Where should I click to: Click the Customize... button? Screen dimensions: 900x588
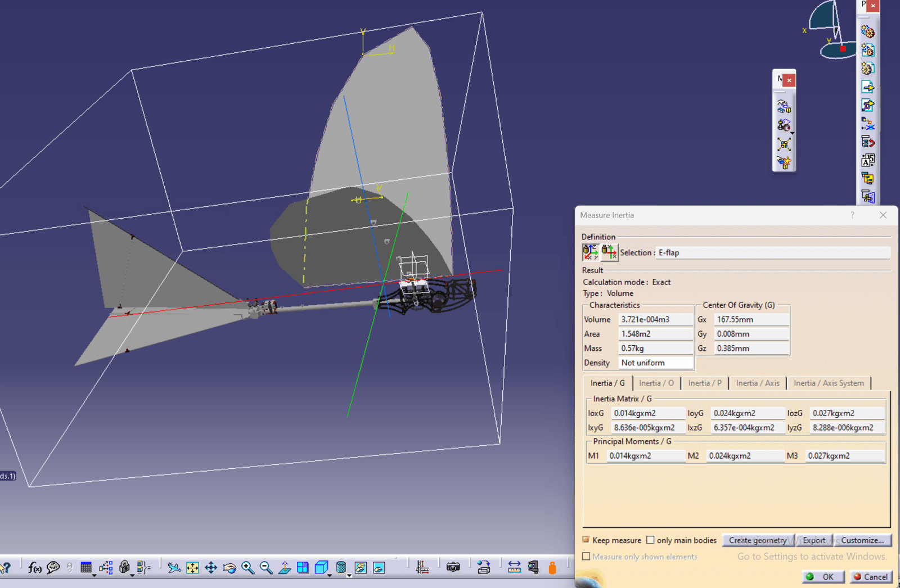click(x=862, y=540)
